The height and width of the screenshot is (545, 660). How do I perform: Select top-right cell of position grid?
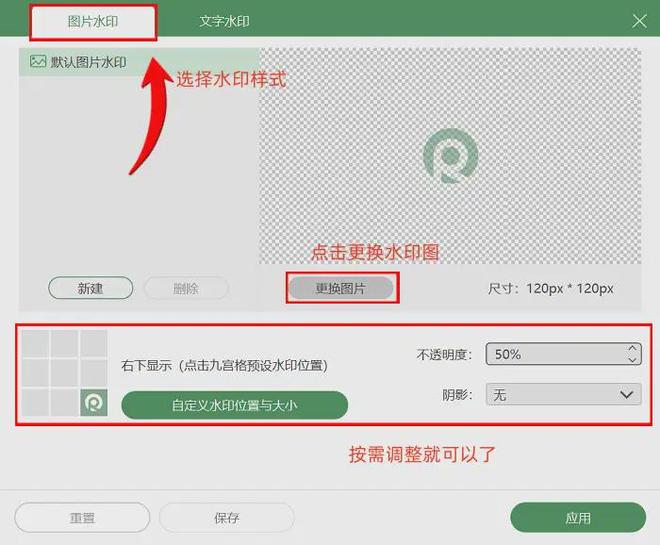tap(94, 345)
